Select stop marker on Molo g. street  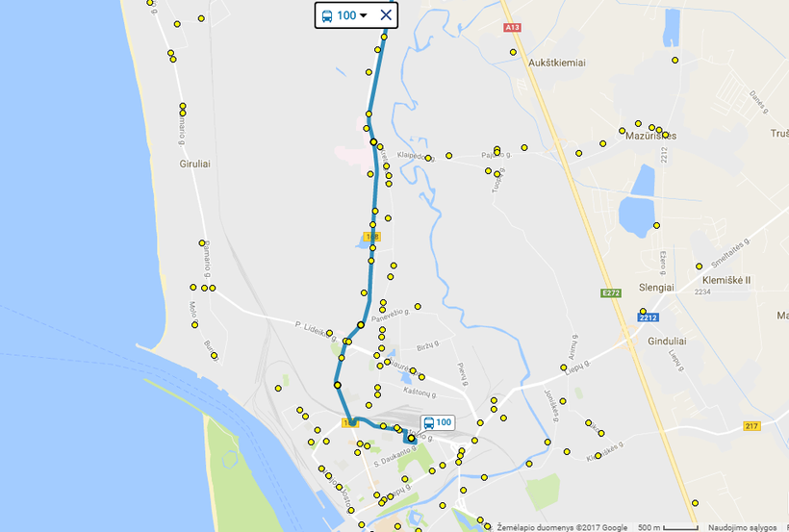[x=194, y=325]
